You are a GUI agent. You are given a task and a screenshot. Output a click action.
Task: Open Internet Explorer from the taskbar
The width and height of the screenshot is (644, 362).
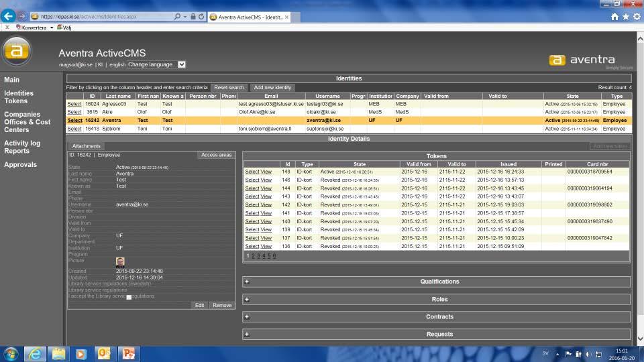36,354
